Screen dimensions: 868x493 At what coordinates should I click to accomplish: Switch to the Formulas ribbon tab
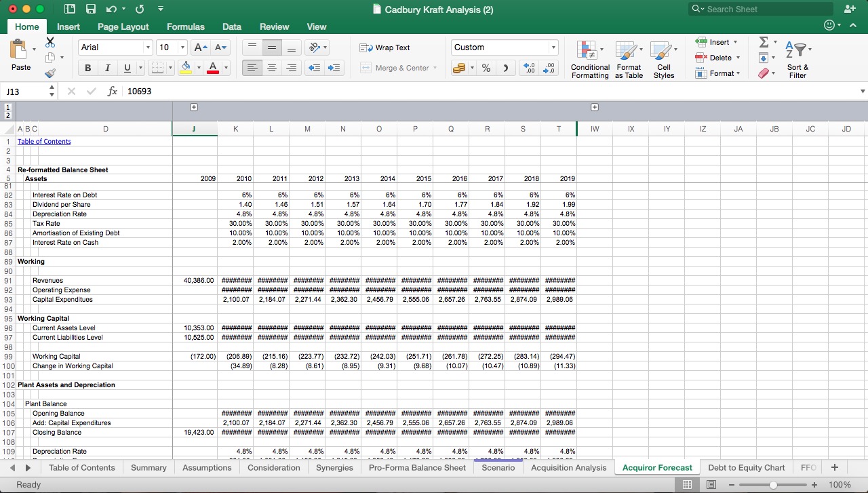pos(185,26)
